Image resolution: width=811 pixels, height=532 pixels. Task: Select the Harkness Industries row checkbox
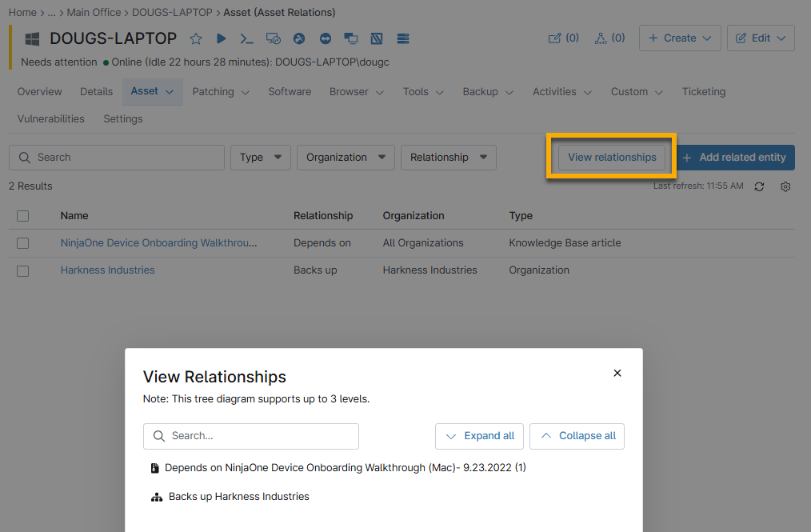point(23,271)
